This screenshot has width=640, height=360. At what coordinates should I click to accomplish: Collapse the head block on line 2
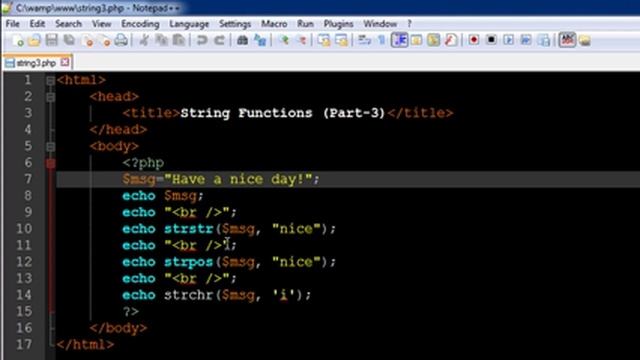click(50, 97)
